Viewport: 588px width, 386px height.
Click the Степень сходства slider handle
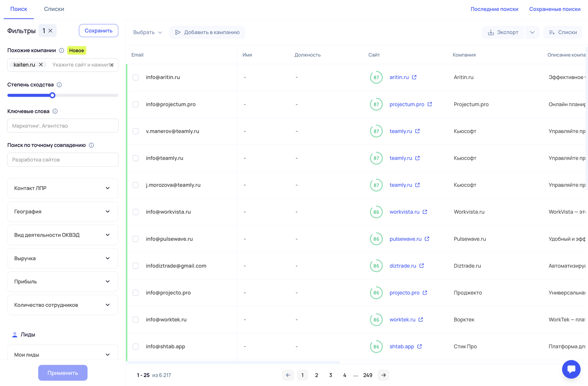[x=53, y=95]
